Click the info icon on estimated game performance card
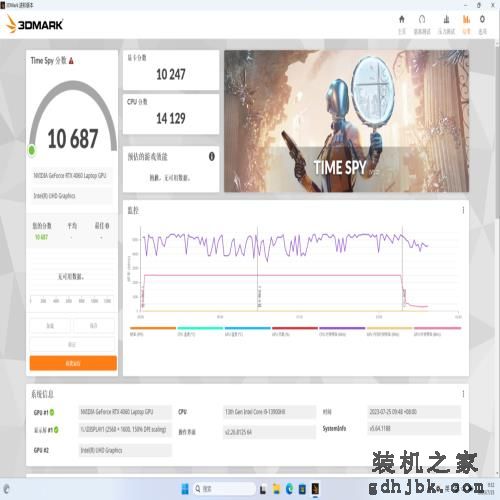 (x=212, y=156)
